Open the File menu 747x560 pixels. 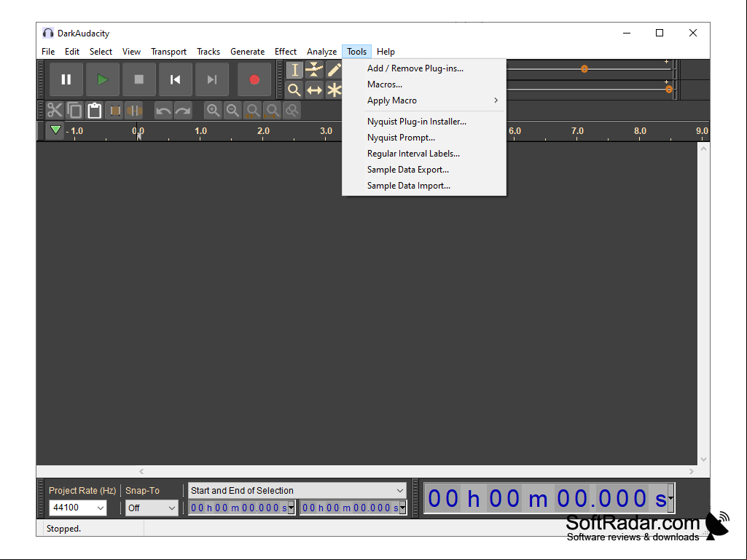coord(48,52)
